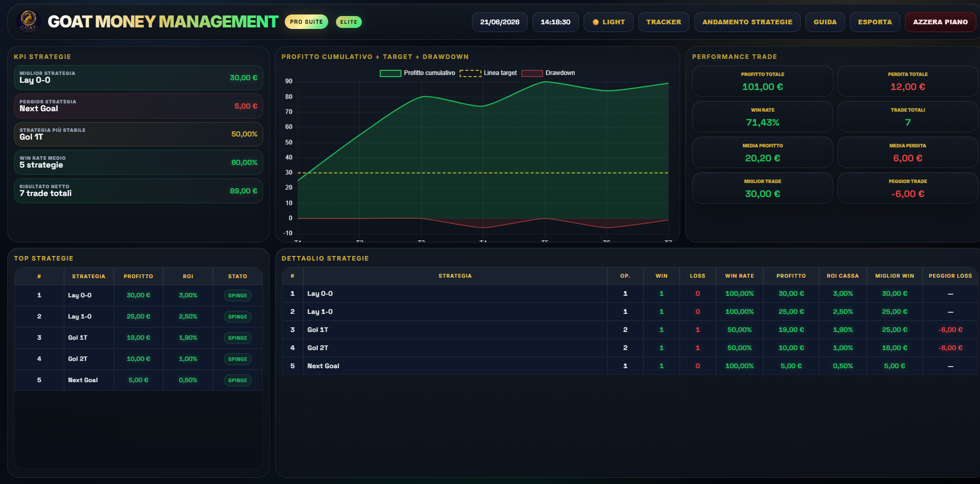This screenshot has width=980, height=484.
Task: Click the GOAT logo icon
Action: click(28, 22)
